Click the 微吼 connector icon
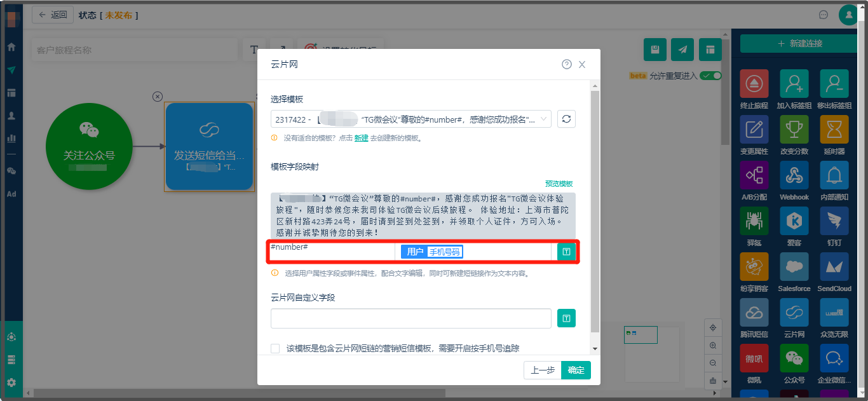The image size is (868, 401). (x=754, y=358)
